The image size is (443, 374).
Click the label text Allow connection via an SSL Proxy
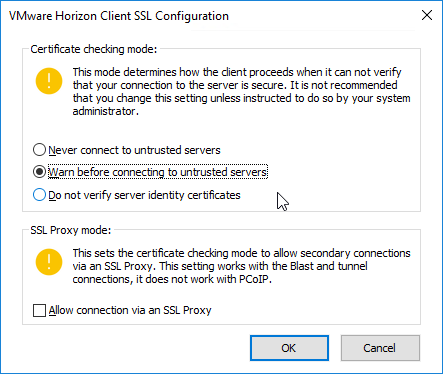(130, 311)
